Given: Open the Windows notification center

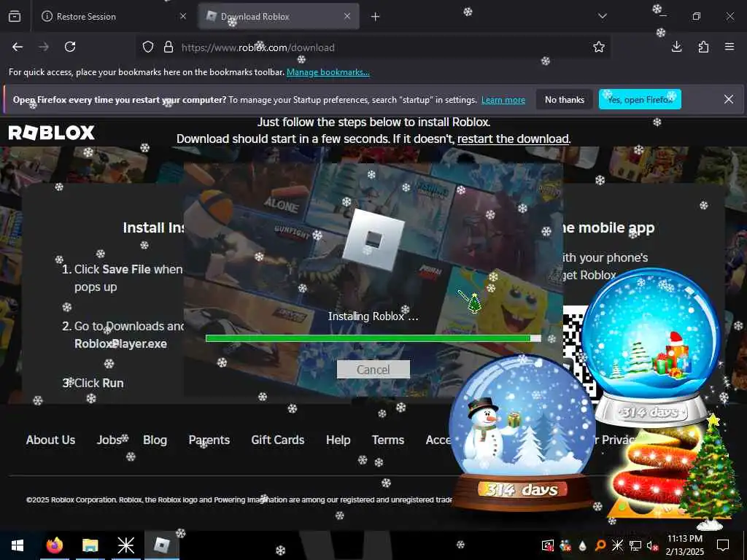Looking at the screenshot, I should (x=723, y=545).
